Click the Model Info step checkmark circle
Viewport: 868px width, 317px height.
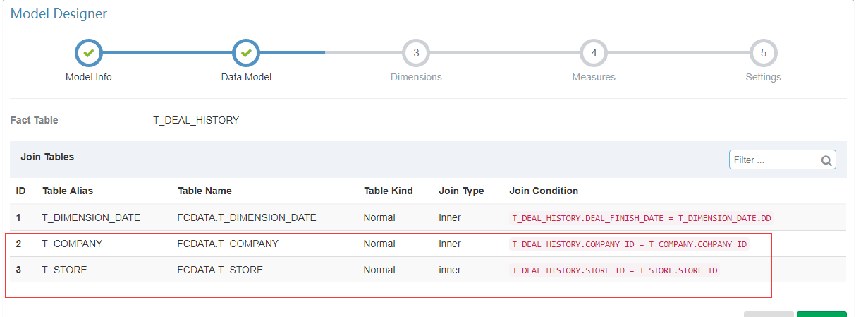pyautogui.click(x=89, y=53)
